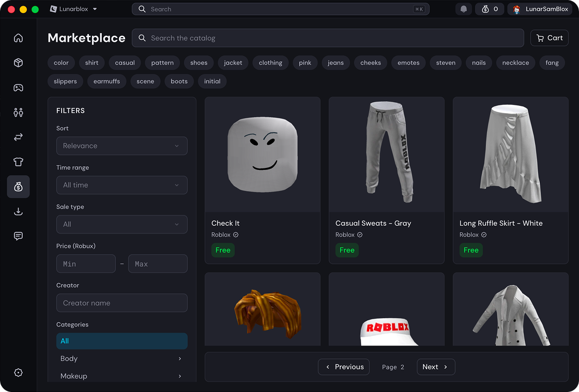Click the Check It item title

225,223
